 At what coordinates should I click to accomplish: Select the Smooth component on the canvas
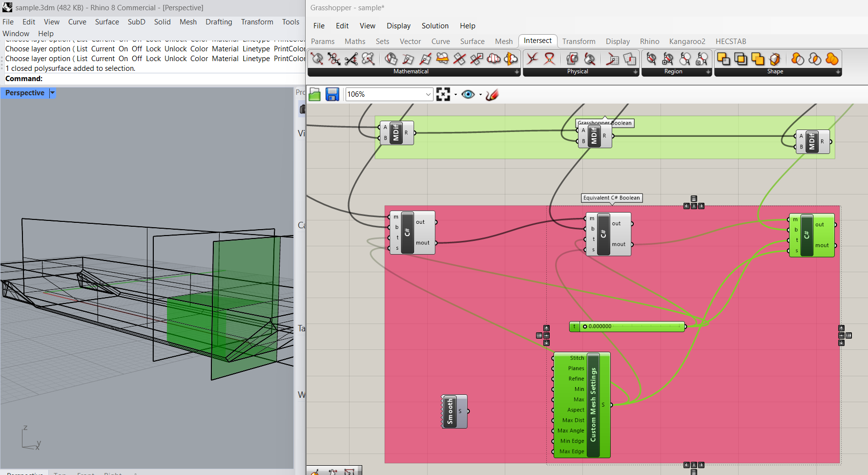click(x=450, y=411)
